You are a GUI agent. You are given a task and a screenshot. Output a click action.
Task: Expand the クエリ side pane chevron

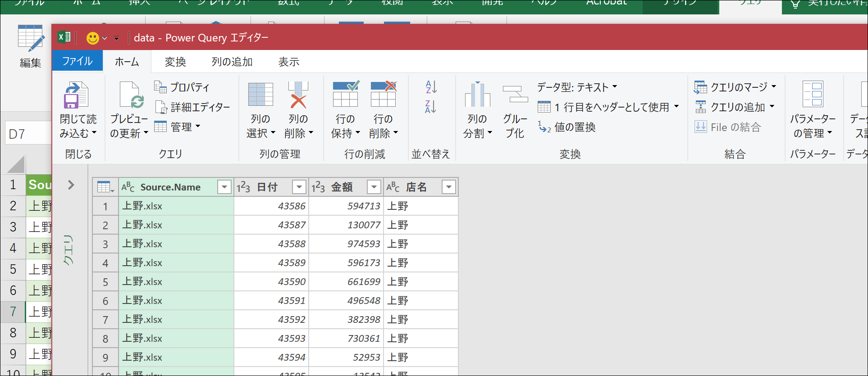[71, 185]
